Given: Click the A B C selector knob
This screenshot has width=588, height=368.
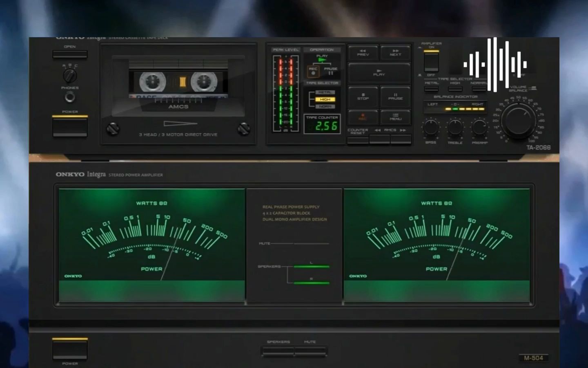Looking at the screenshot, I should click(x=70, y=76).
